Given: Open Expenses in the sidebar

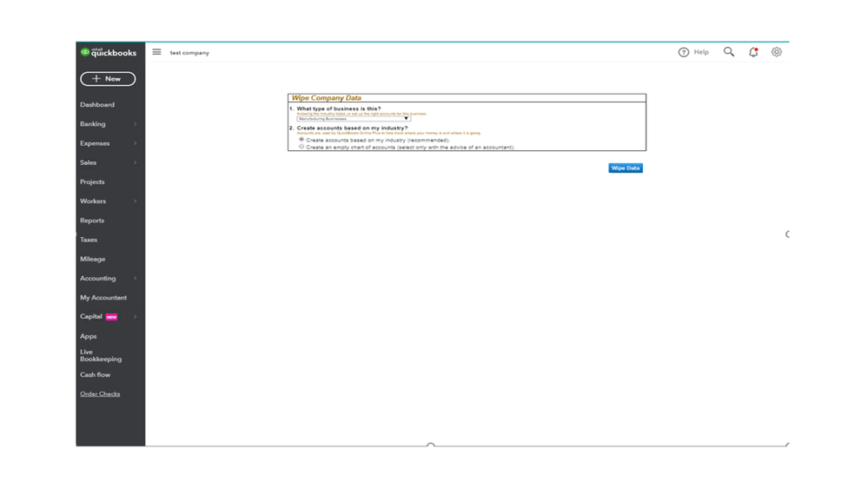Looking at the screenshot, I should click(x=95, y=143).
